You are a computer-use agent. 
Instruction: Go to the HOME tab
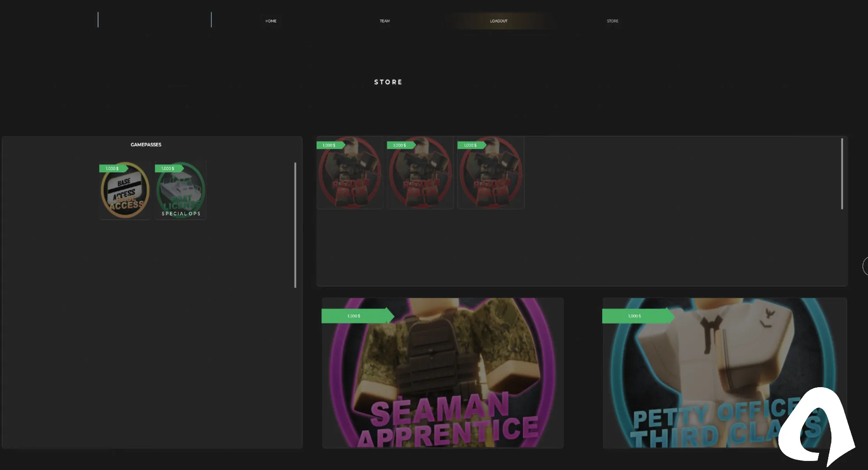271,21
